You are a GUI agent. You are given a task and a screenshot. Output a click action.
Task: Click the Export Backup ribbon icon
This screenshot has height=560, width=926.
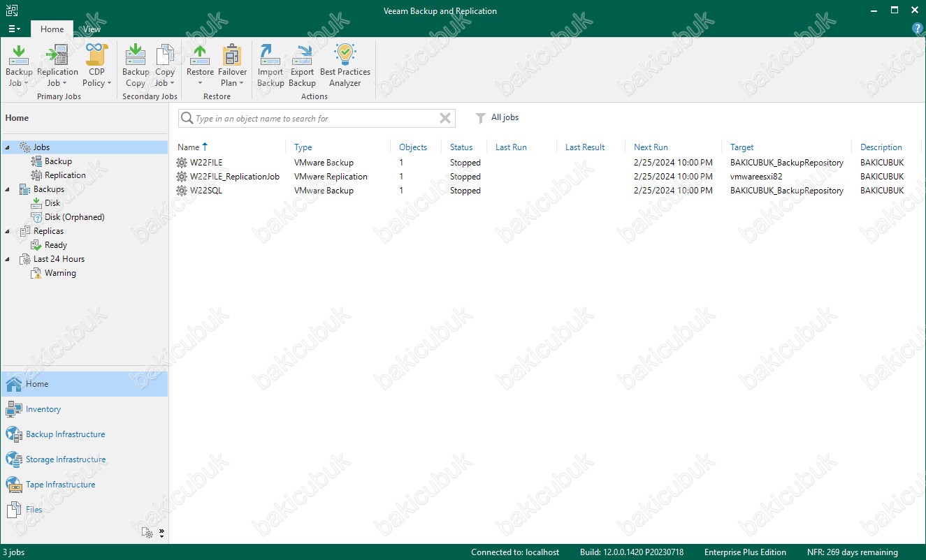pos(303,54)
